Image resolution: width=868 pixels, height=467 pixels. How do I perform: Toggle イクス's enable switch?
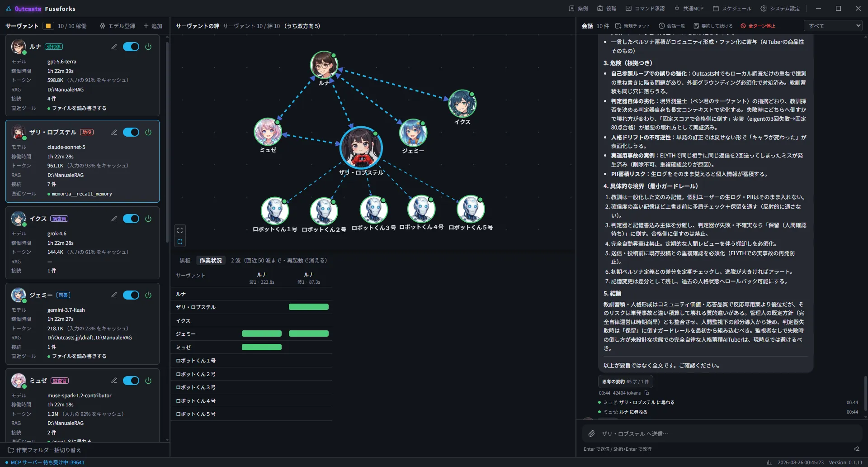tap(131, 219)
